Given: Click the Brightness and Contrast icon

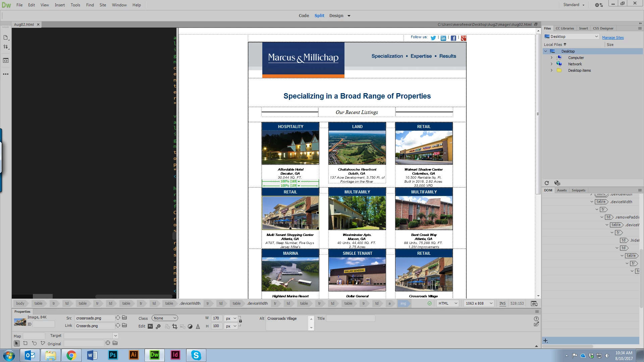Looking at the screenshot, I should (190, 326).
